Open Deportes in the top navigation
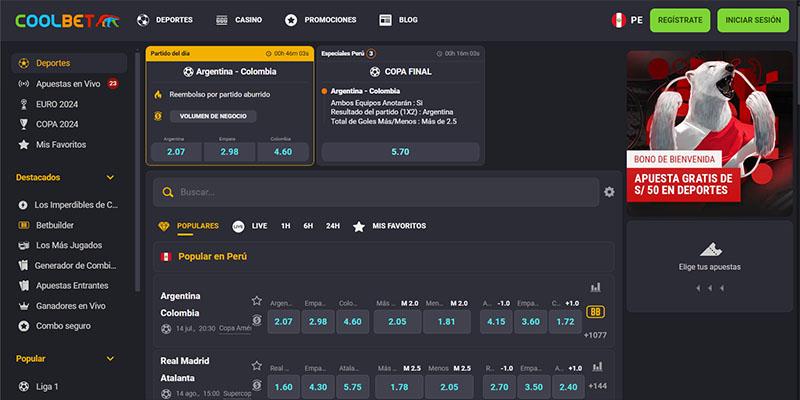 pos(165,20)
